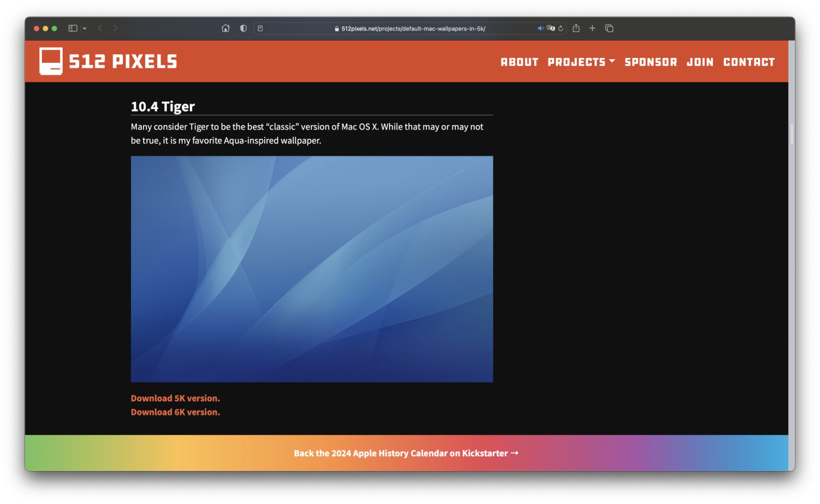Image resolution: width=820 pixels, height=504 pixels.
Task: Expand the Projects dropdown menu
Action: [x=581, y=62]
